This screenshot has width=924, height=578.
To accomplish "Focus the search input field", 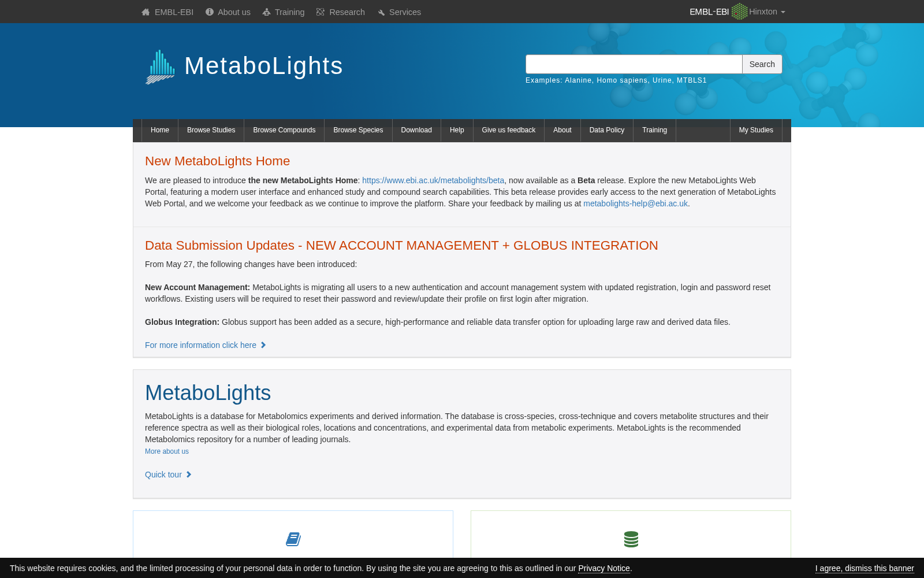I will pyautogui.click(x=634, y=64).
